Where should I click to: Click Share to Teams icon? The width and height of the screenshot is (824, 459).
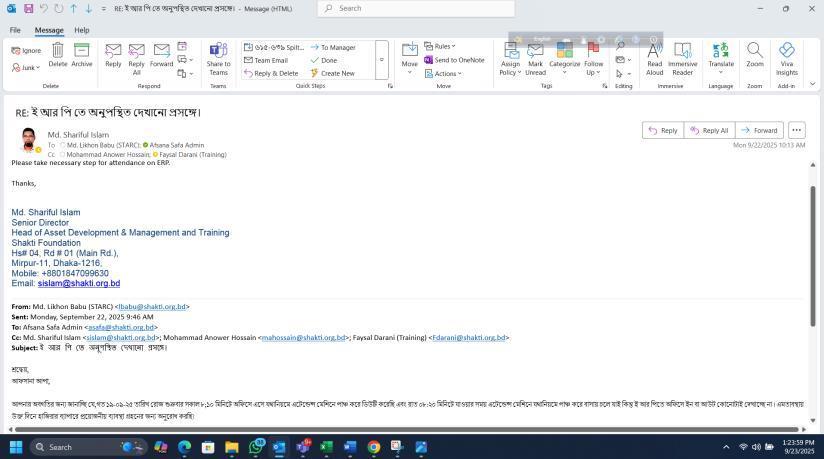[x=218, y=58]
